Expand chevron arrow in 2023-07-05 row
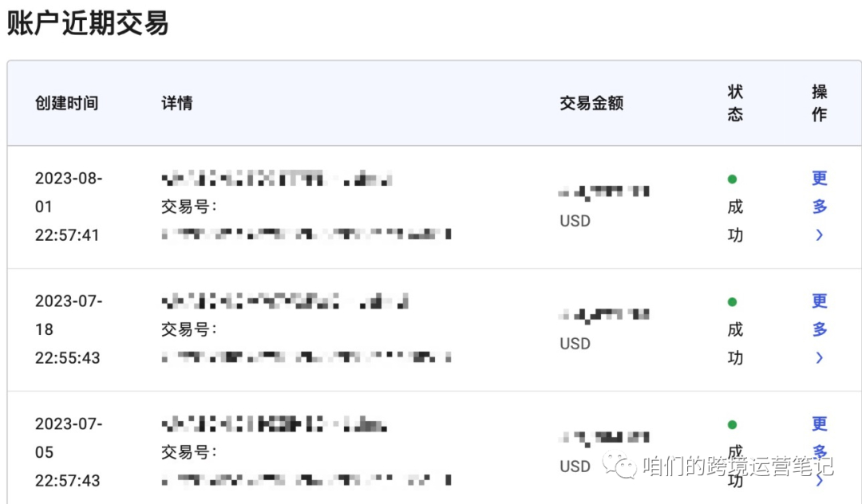This screenshot has height=504, width=862. pos(819,481)
